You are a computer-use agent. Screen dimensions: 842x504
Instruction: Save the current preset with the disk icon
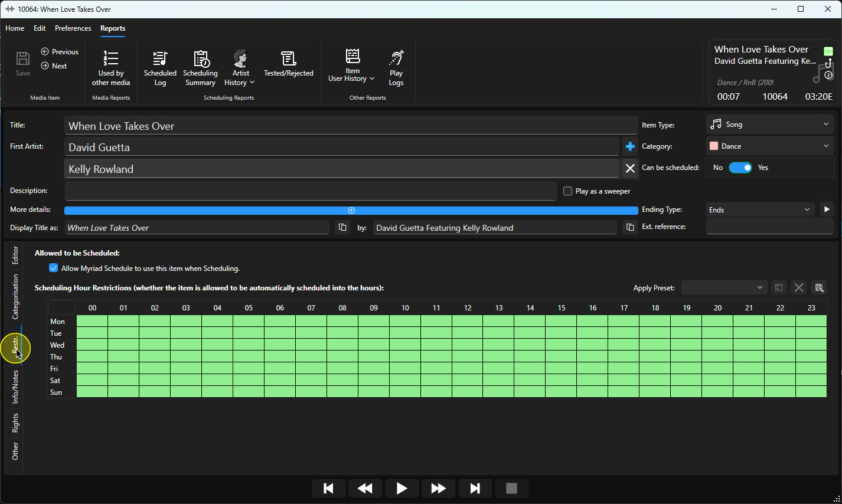819,287
